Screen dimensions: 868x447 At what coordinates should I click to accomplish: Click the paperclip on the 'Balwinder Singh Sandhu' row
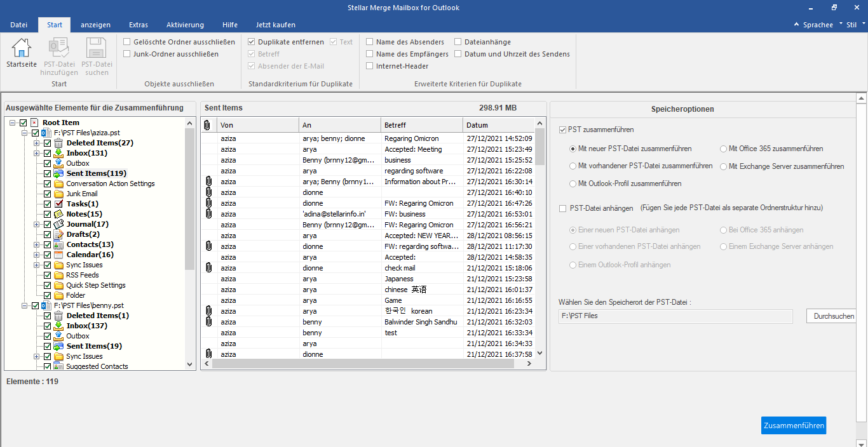click(208, 322)
